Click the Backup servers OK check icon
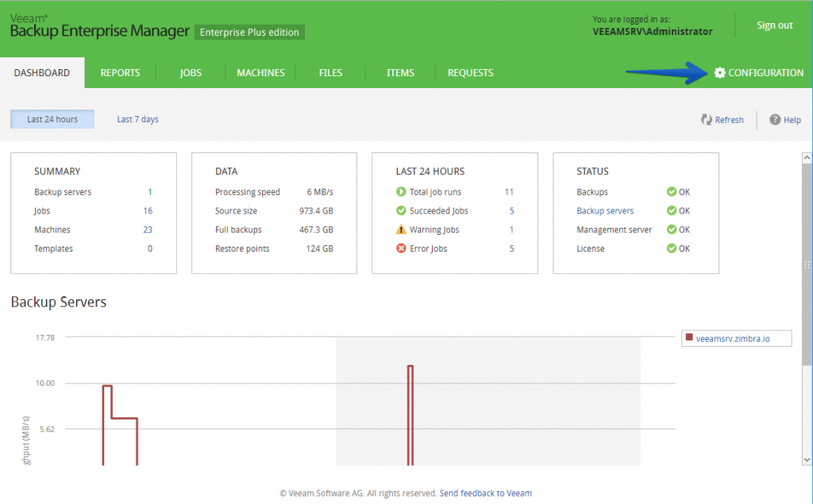 pos(672,210)
